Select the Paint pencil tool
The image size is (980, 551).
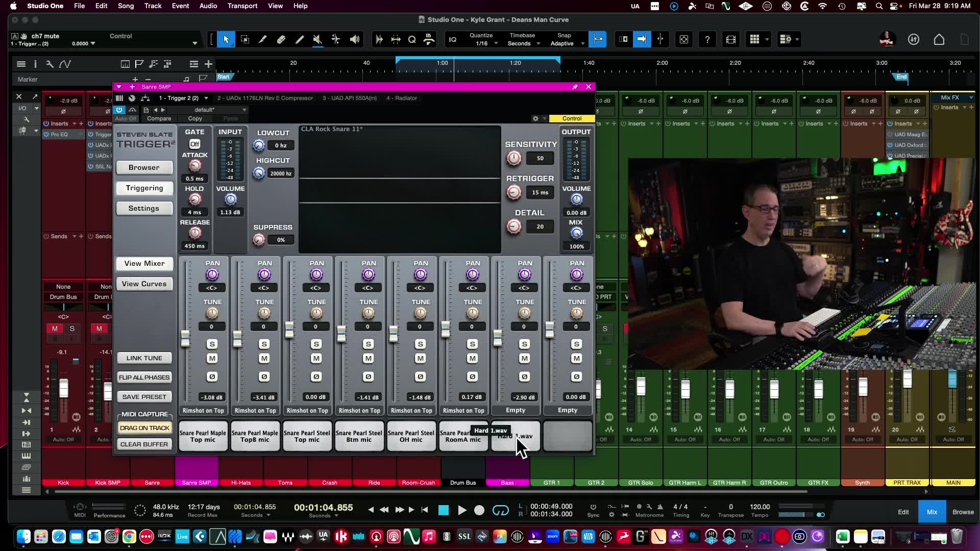click(300, 39)
